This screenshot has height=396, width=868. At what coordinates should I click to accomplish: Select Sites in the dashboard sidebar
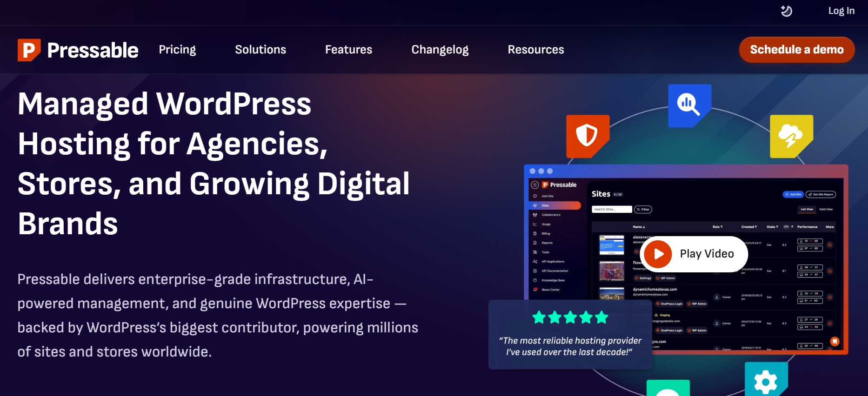point(555,205)
